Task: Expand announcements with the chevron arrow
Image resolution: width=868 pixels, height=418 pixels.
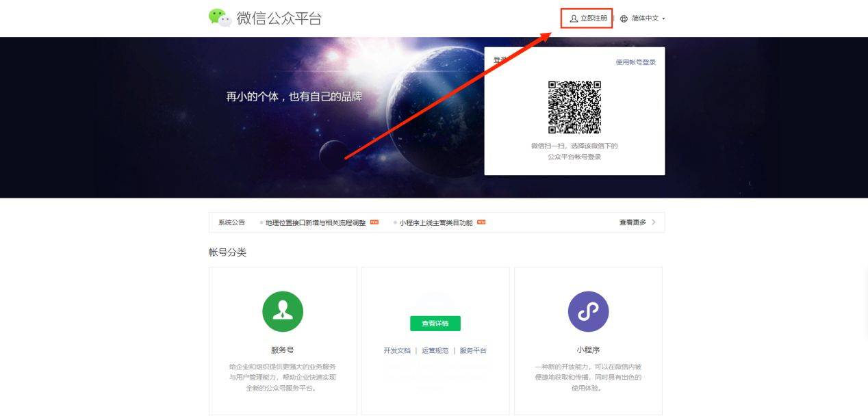Action: 654,222
